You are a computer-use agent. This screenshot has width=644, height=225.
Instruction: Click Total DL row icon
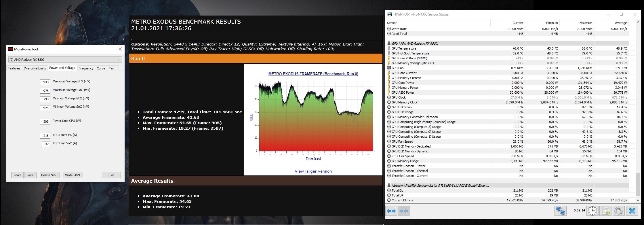pos(389,190)
